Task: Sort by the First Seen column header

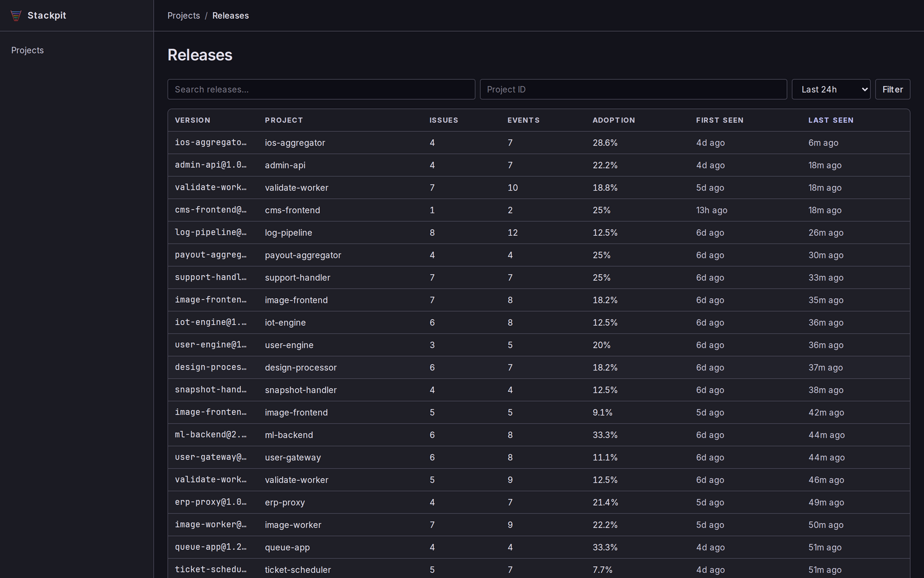Action: 720,120
